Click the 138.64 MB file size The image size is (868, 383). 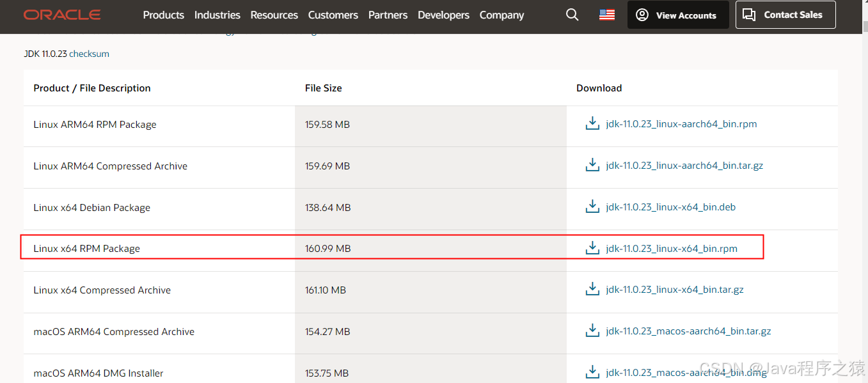pyautogui.click(x=327, y=208)
